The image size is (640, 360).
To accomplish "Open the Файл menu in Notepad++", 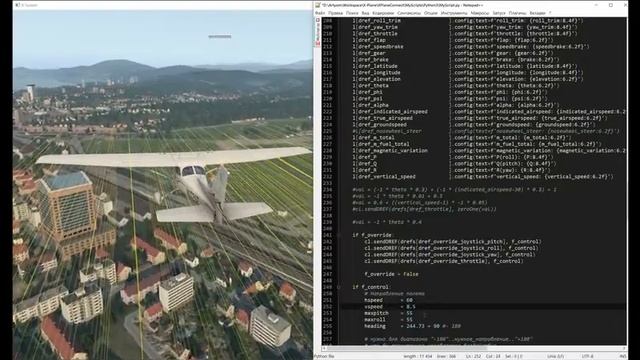I will pos(320,13).
